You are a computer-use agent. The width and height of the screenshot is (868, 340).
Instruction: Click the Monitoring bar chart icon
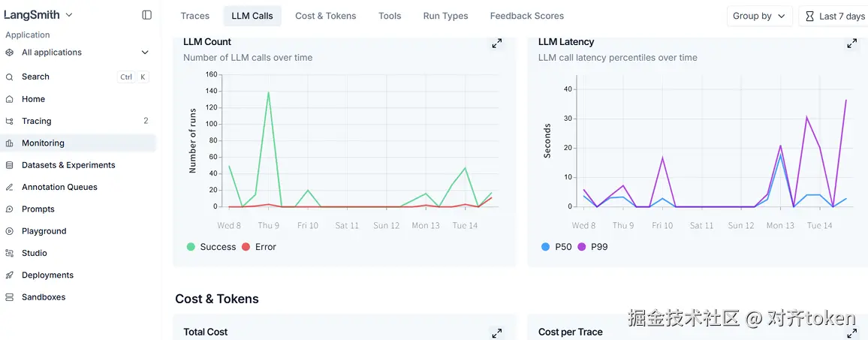pos(10,143)
